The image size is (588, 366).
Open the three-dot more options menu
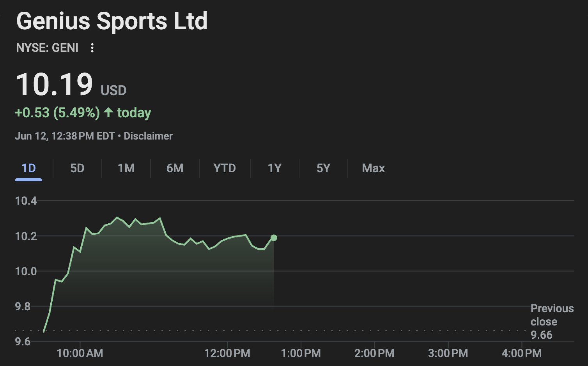(92, 48)
